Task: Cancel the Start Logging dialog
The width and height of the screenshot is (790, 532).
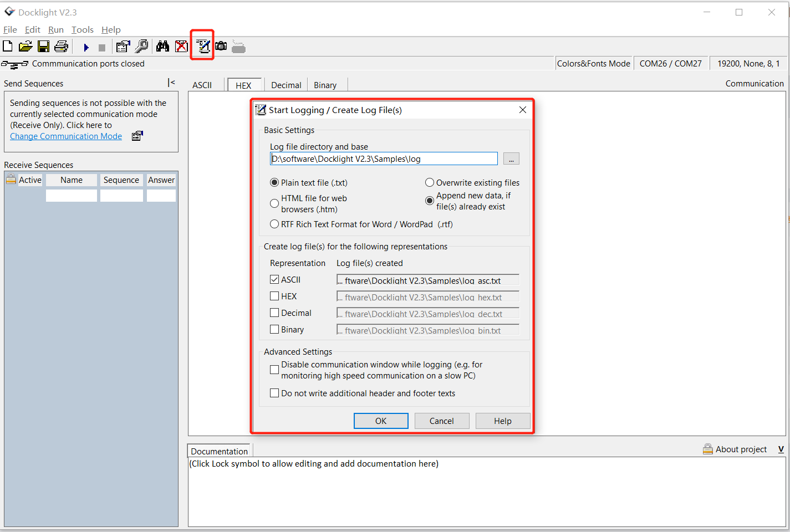Action: 442,421
